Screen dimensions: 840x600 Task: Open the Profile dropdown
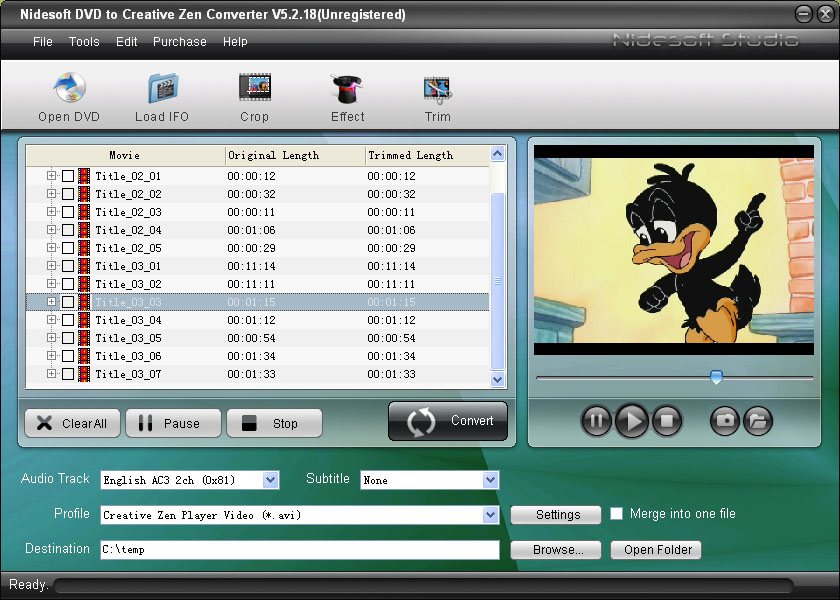click(490, 515)
